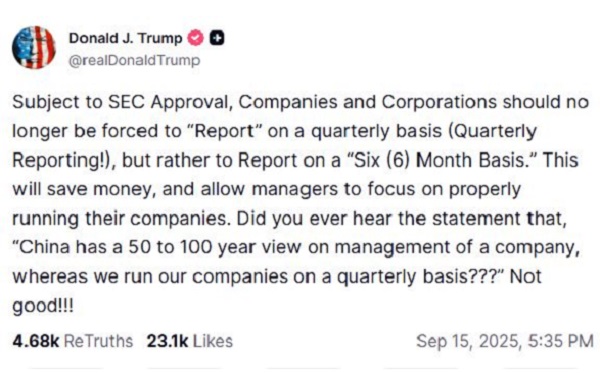Screen dimensions: 600x373
Task: Click the words "will save money"
Action: coord(84,189)
